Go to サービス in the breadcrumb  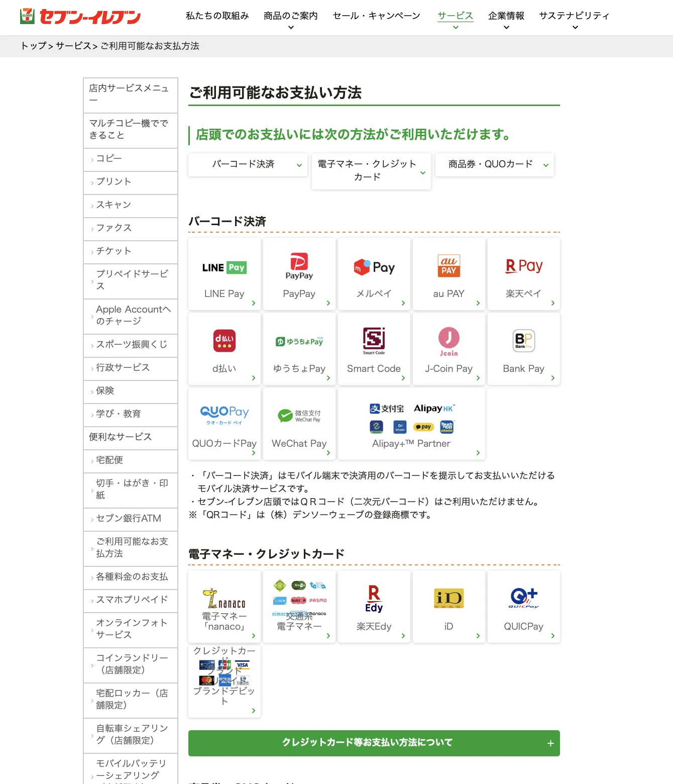[x=73, y=46]
